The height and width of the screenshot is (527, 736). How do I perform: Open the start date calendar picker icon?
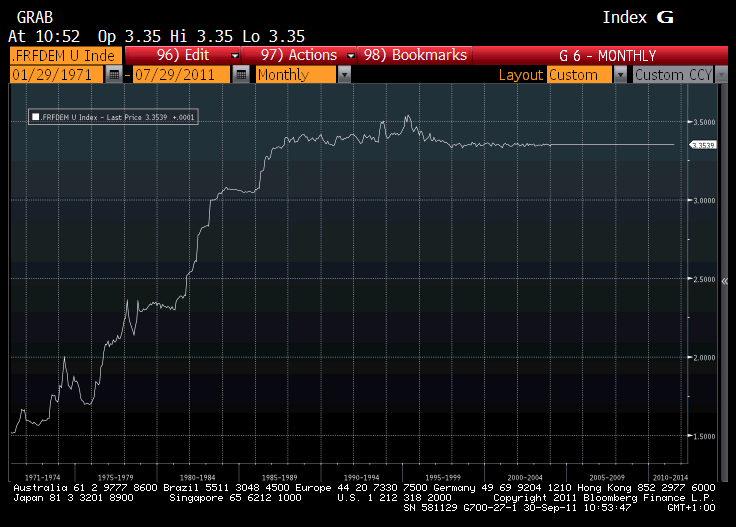pyautogui.click(x=114, y=75)
